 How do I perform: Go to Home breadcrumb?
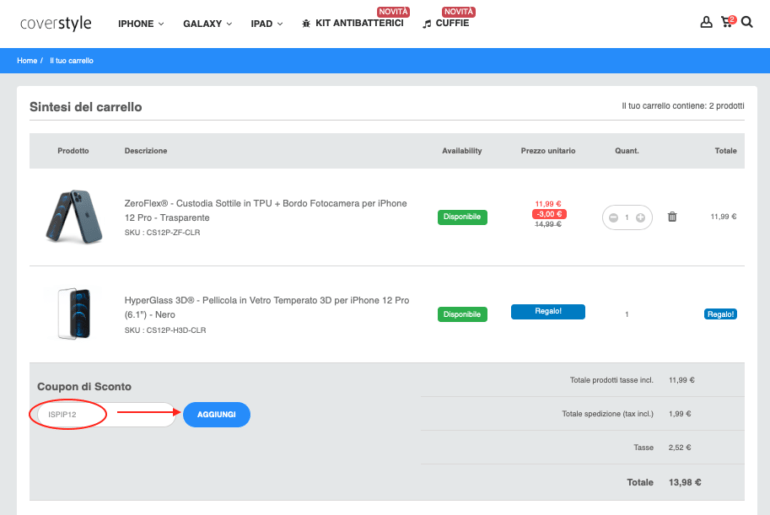click(27, 60)
